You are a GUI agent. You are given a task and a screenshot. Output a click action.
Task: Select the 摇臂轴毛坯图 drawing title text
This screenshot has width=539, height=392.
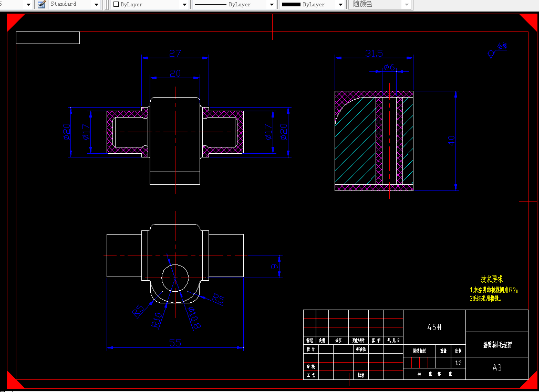(x=497, y=345)
